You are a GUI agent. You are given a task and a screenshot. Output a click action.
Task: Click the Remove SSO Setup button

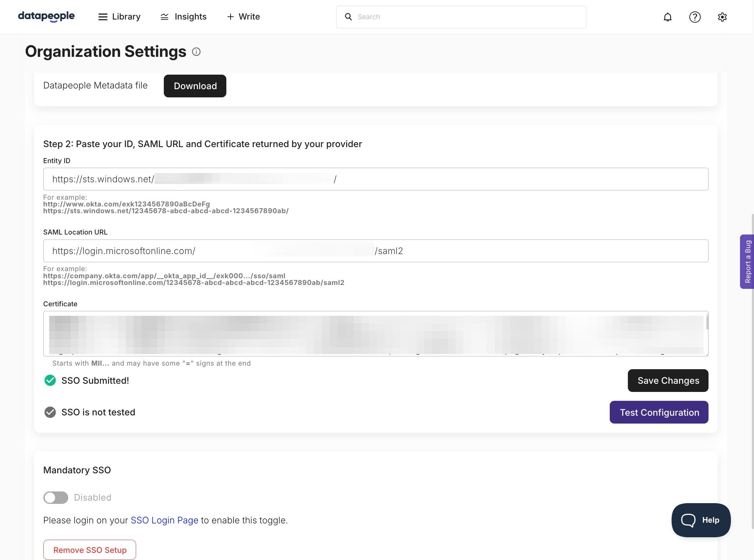click(x=90, y=550)
